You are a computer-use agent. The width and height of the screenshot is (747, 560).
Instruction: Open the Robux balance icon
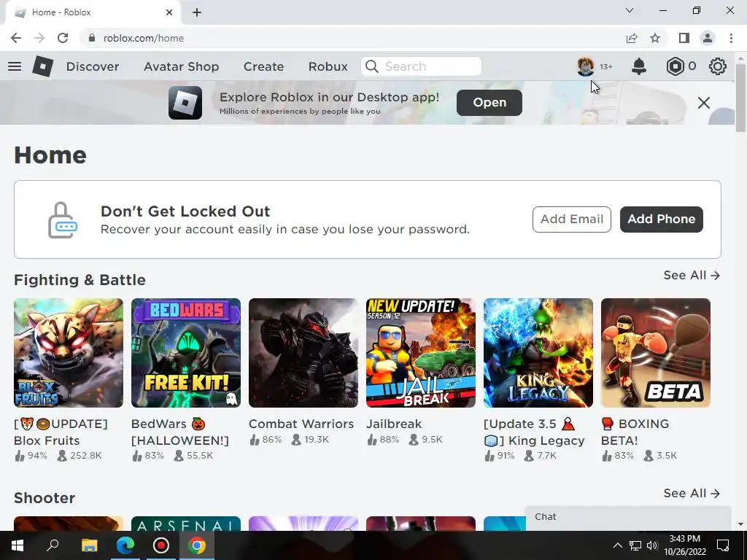pos(675,66)
